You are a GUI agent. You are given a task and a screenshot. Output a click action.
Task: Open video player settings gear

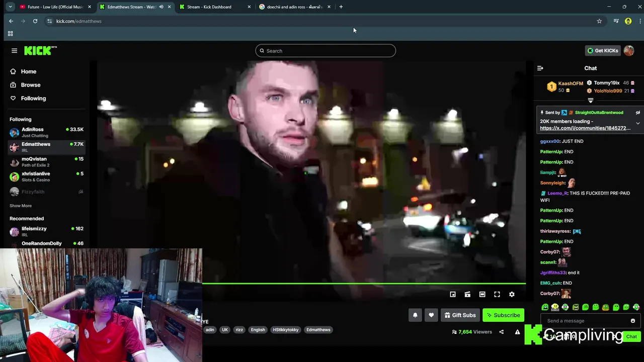click(512, 295)
